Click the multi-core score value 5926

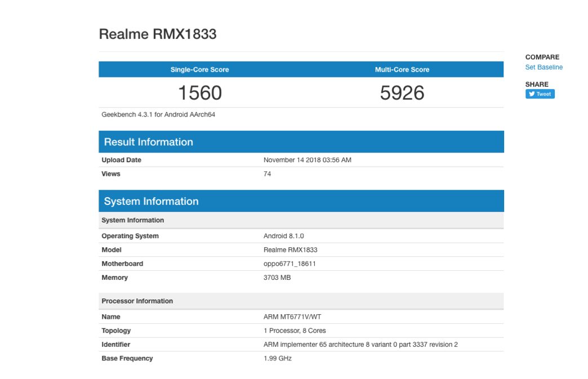402,93
